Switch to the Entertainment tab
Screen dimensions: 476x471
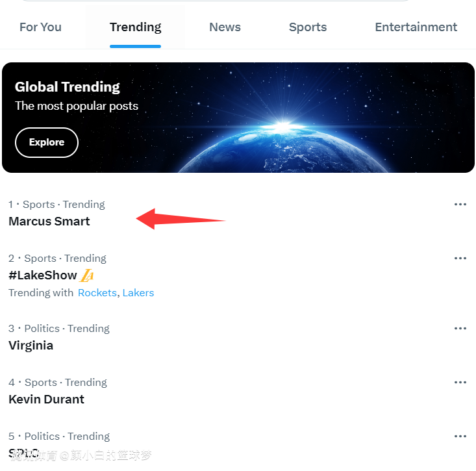pyautogui.click(x=416, y=27)
